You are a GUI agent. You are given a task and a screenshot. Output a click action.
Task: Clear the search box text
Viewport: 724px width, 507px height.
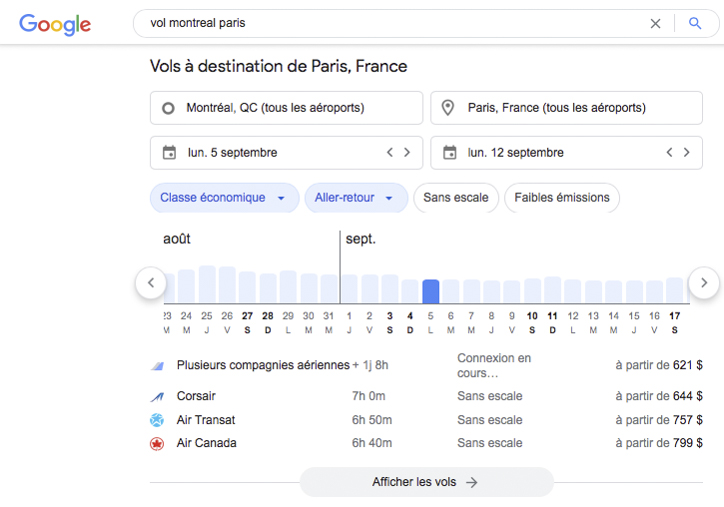(x=655, y=23)
